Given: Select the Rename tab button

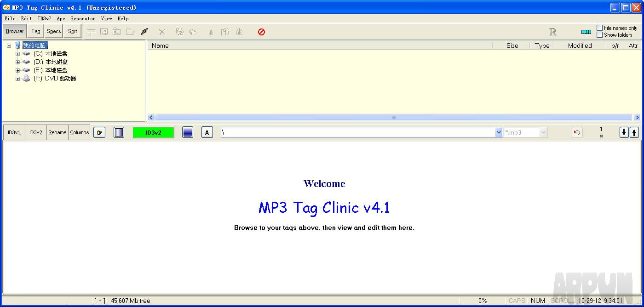Looking at the screenshot, I should pos(57,132).
